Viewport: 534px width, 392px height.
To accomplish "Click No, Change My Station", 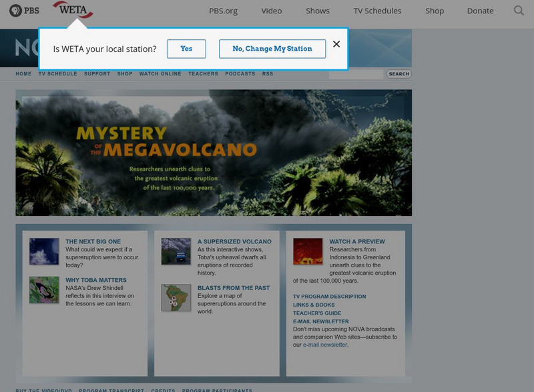I will click(x=272, y=49).
